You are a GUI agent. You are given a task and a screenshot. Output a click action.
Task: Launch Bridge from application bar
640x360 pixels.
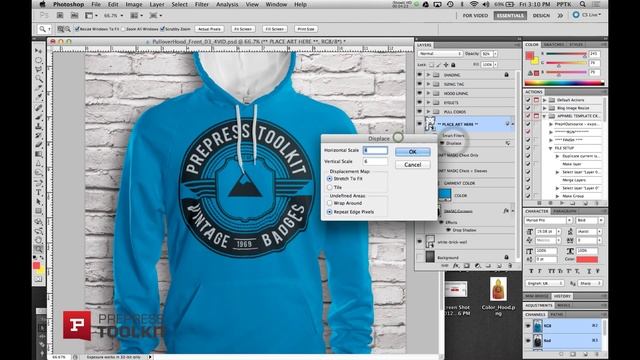(60, 16)
